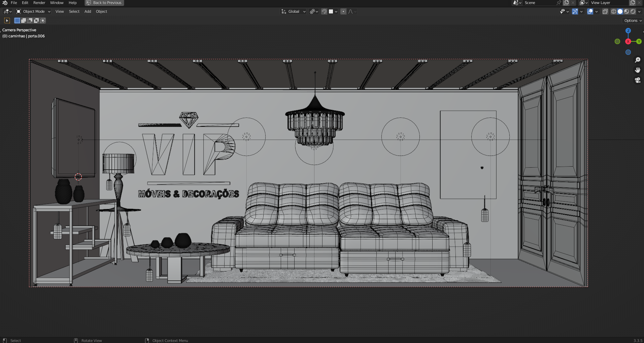The image size is (644, 343).
Task: Open the File menu
Action: (x=14, y=3)
